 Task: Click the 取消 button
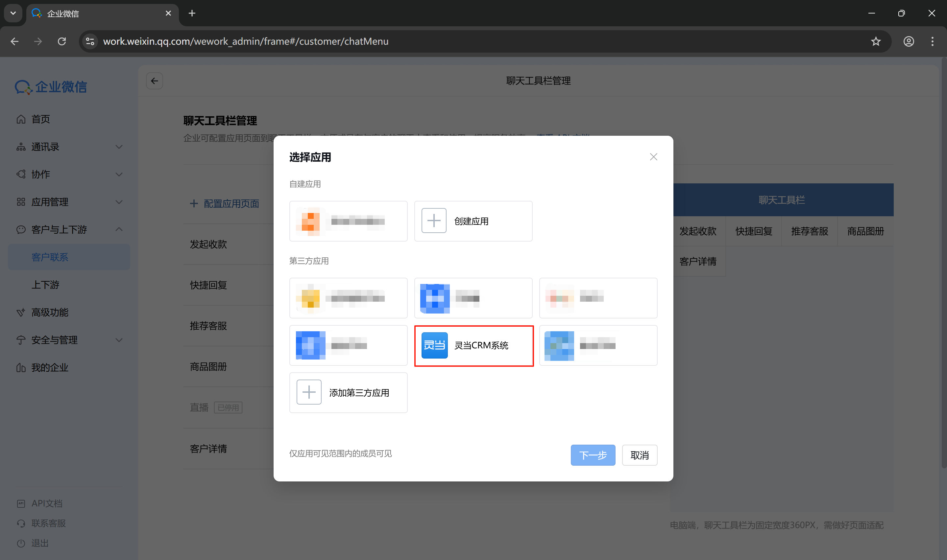[x=639, y=455]
